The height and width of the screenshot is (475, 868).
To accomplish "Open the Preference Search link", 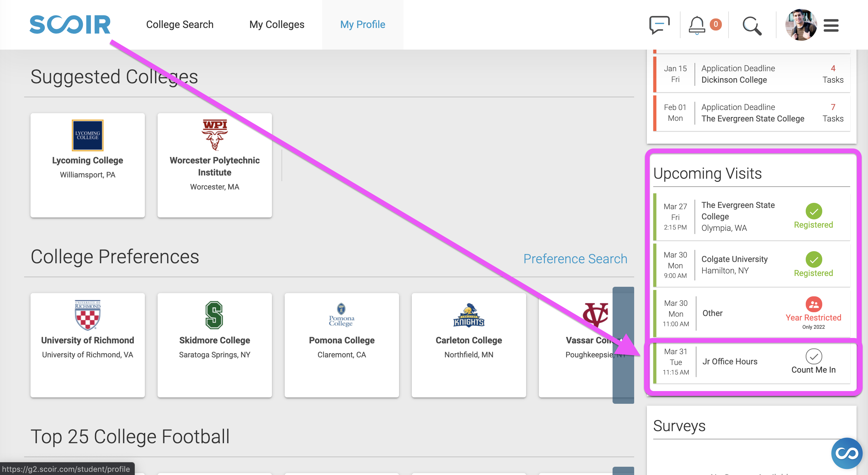I will coord(575,258).
